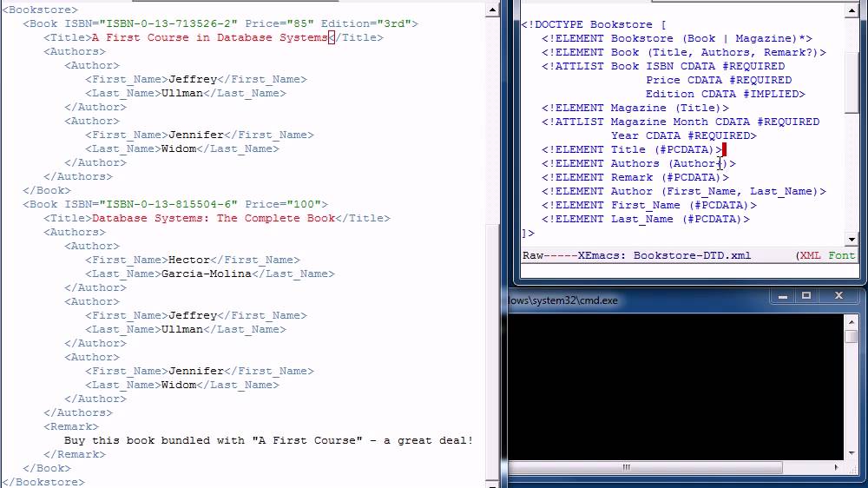
Task: Click title 'Database Systems: The Complete Book'
Action: (x=214, y=218)
